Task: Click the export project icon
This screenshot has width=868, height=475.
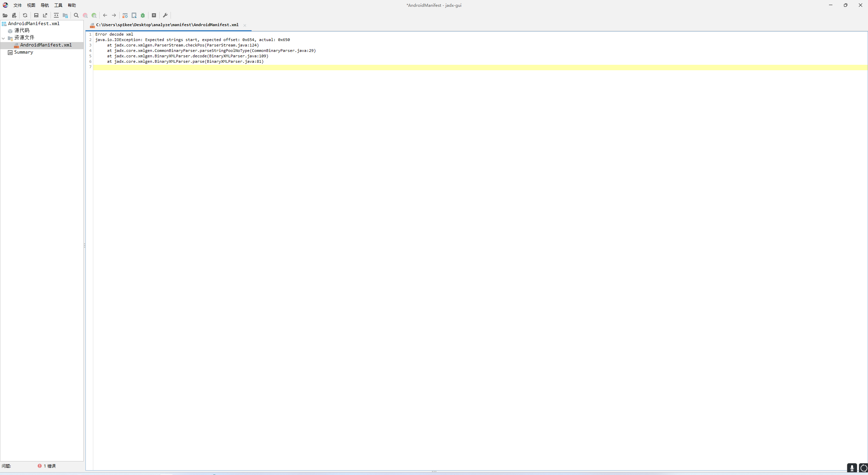Action: 45,15
